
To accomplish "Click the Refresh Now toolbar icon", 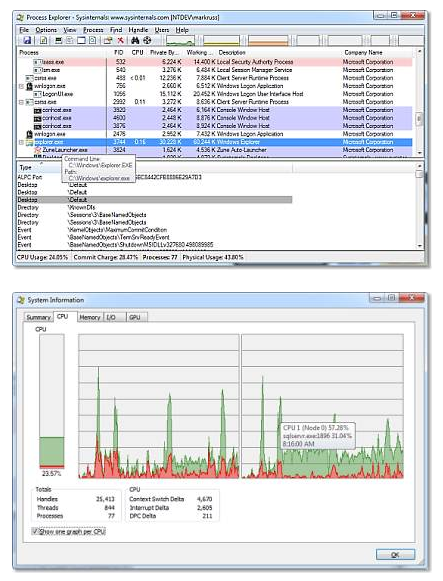I will pos(43,40).
